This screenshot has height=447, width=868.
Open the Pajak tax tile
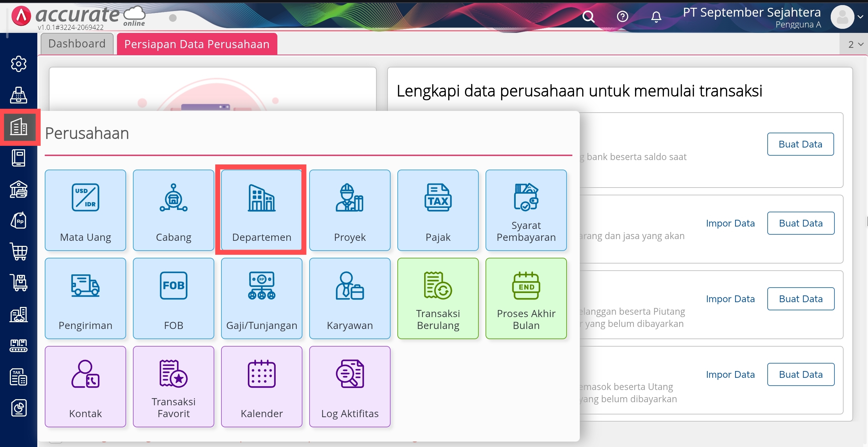point(438,210)
